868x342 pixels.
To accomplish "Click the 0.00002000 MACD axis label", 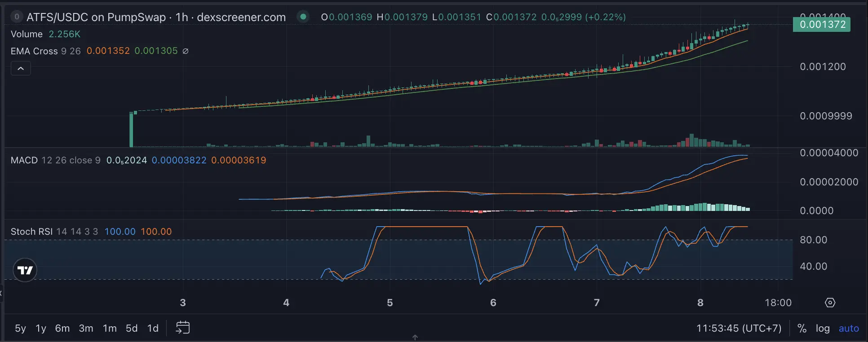I will pos(829,182).
